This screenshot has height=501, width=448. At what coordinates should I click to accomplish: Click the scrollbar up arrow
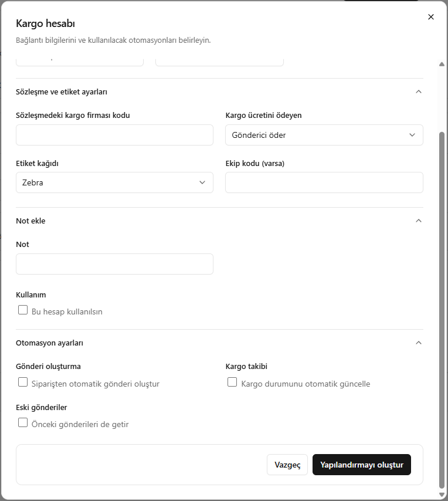(442, 64)
